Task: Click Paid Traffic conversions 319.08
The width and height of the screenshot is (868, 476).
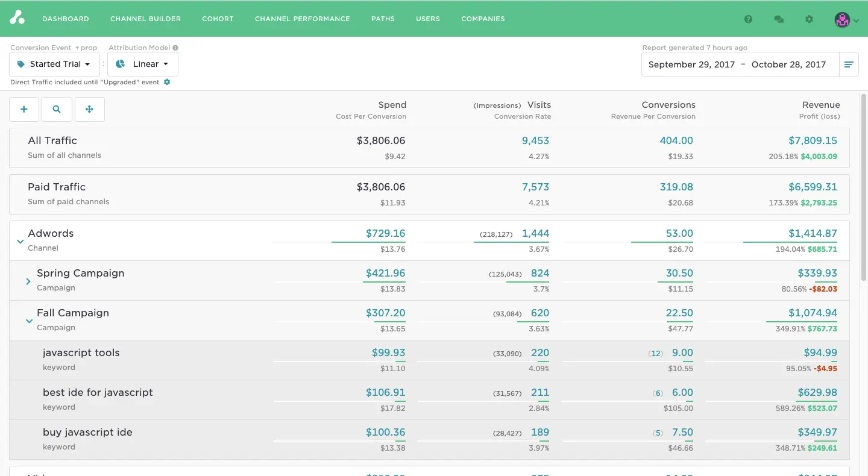Action: coord(676,187)
